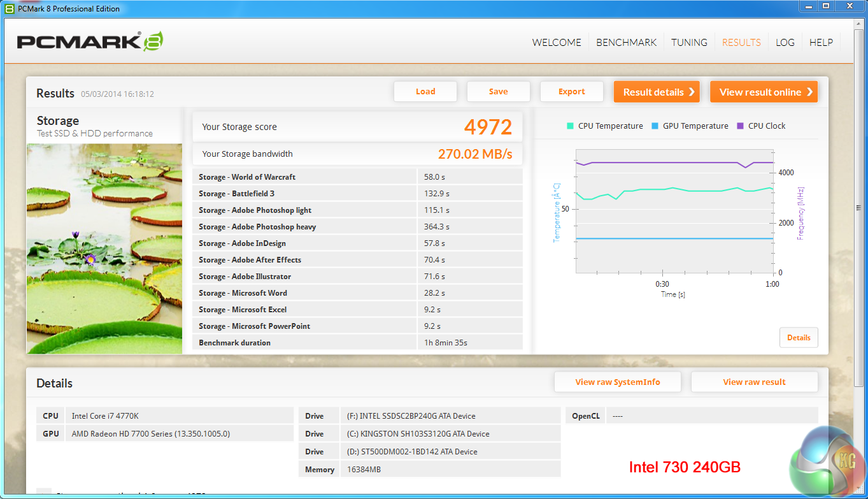The height and width of the screenshot is (499, 868).
Task: Click the GPU Temperature legend swatch
Action: click(655, 126)
